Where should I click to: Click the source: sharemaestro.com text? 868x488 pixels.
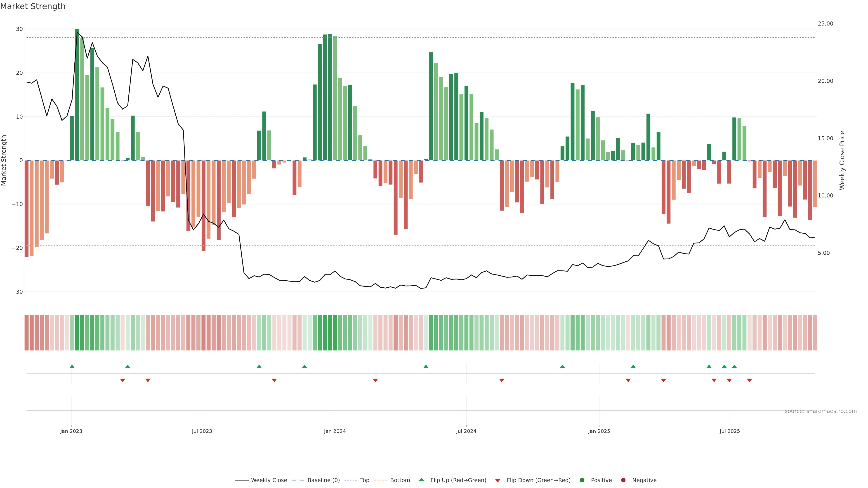point(821,411)
